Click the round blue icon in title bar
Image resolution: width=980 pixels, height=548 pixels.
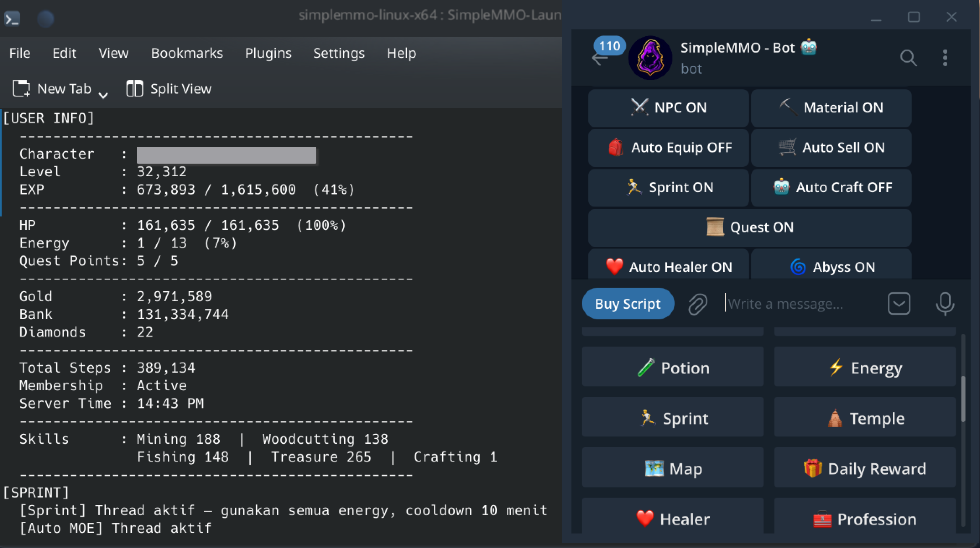click(45, 18)
